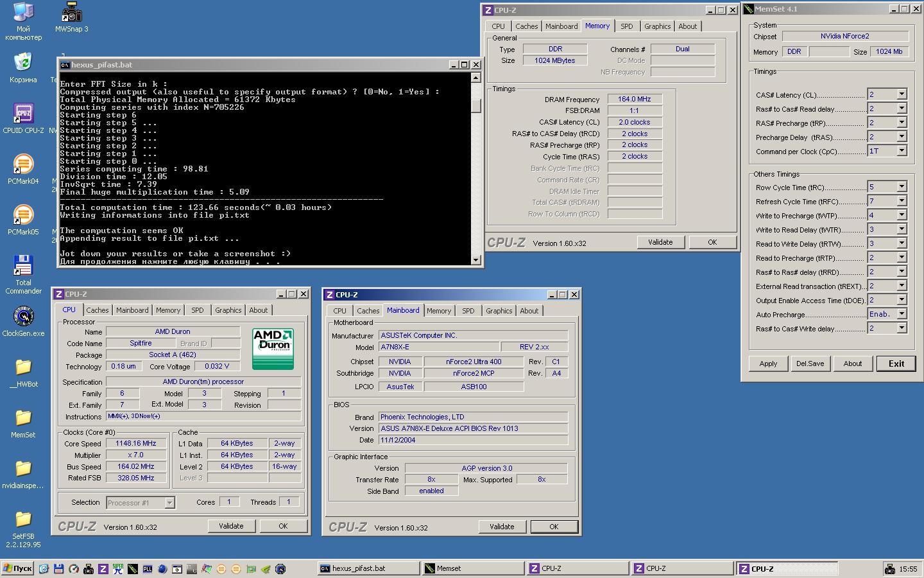Open Write to Precharge (tWTP) dropdown
The width and height of the screenshot is (924, 578).
[901, 215]
